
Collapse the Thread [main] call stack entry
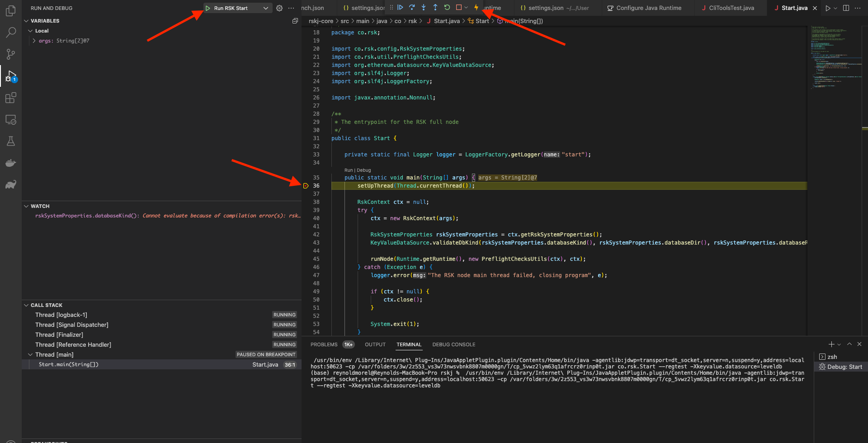30,355
